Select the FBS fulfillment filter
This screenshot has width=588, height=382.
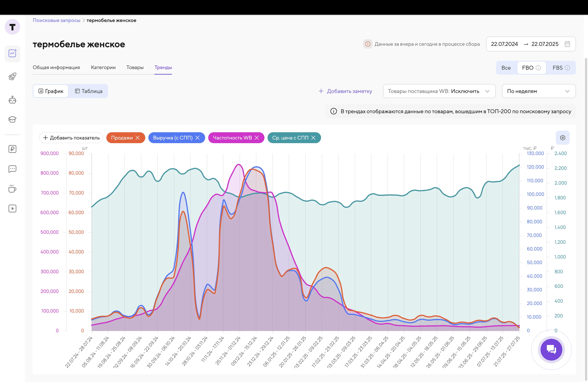tap(561, 68)
